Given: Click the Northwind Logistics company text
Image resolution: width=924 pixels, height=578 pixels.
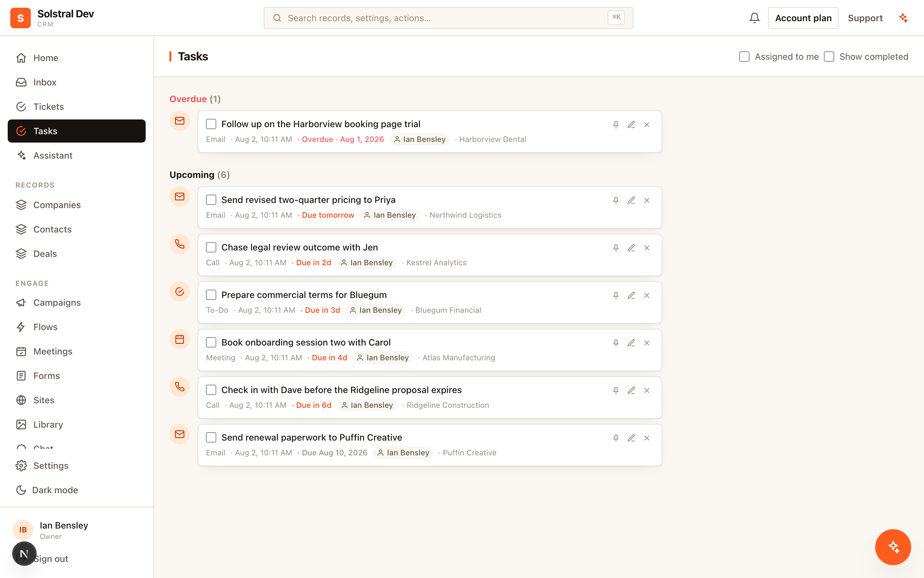Looking at the screenshot, I should [465, 215].
